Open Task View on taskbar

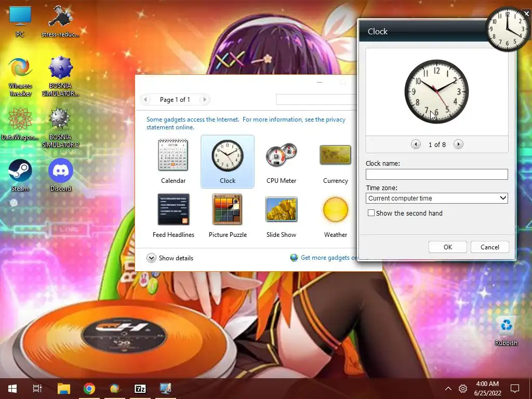[37, 389]
